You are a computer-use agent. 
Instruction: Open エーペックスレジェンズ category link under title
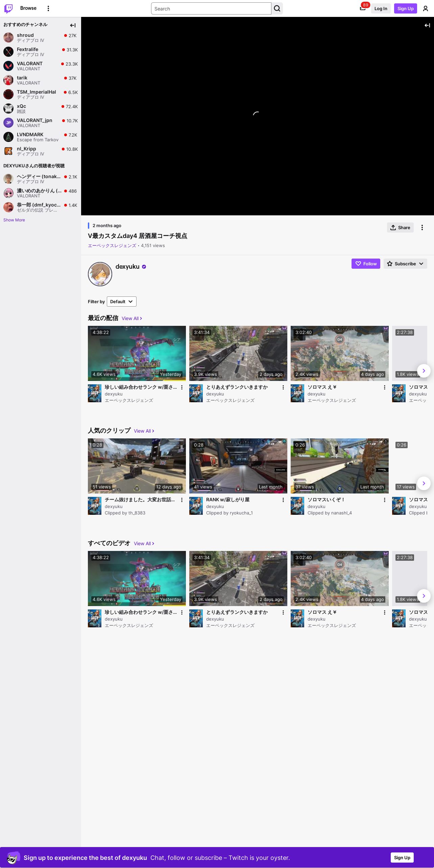pos(112,246)
